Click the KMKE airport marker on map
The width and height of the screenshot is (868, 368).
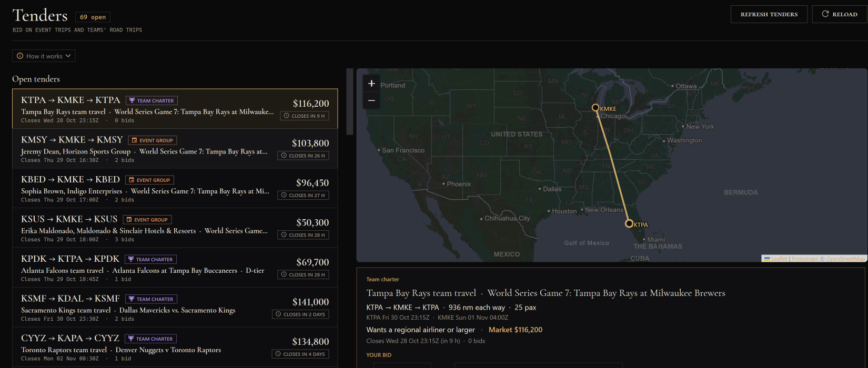click(596, 107)
